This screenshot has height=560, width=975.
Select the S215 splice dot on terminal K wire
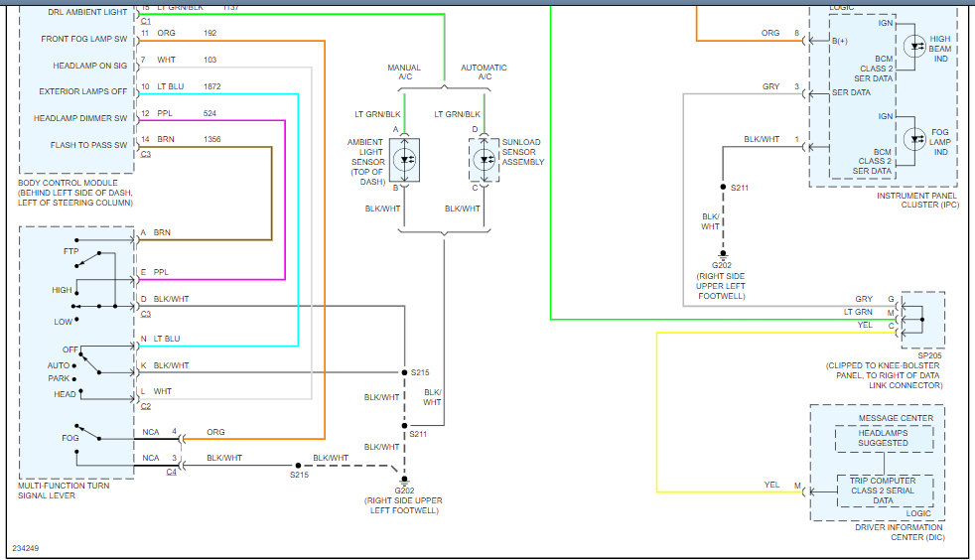404,372
